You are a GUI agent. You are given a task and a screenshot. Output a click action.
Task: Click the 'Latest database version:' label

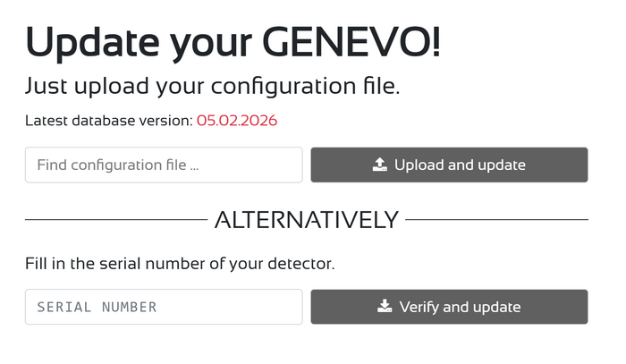pos(108,120)
